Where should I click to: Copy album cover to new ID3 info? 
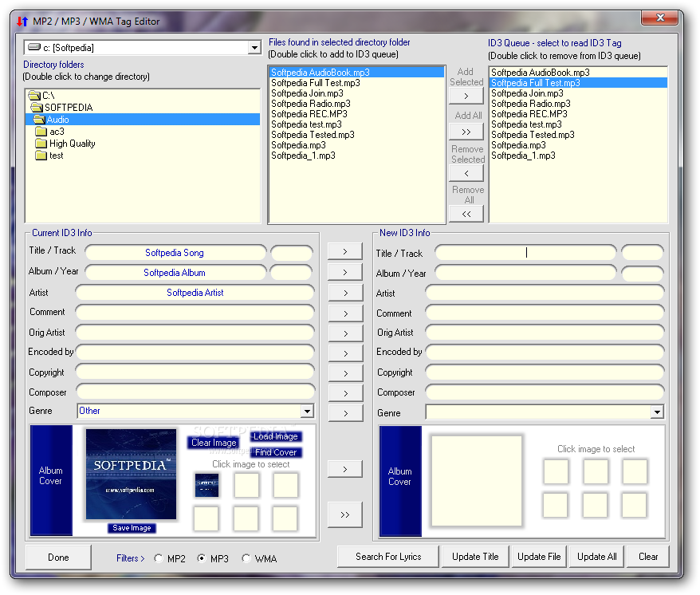(x=344, y=470)
